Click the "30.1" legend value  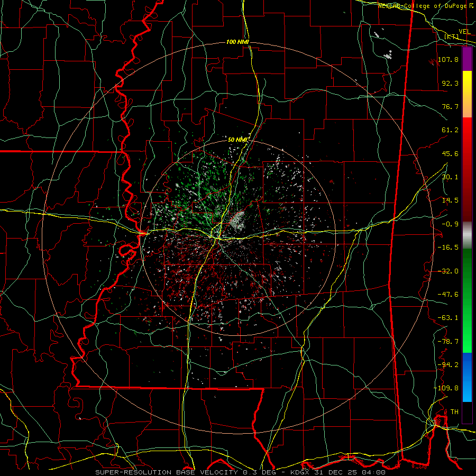pos(450,177)
